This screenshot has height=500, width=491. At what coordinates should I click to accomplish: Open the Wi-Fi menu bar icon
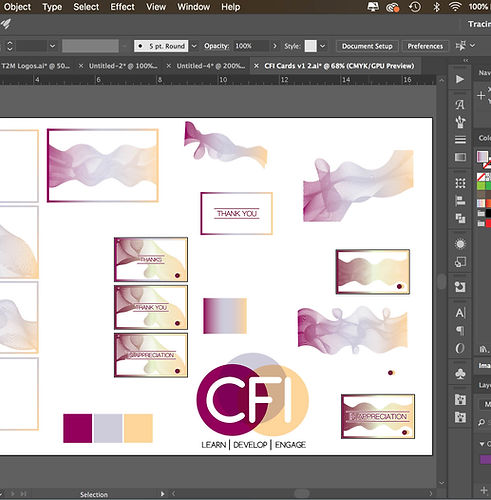coord(455,7)
